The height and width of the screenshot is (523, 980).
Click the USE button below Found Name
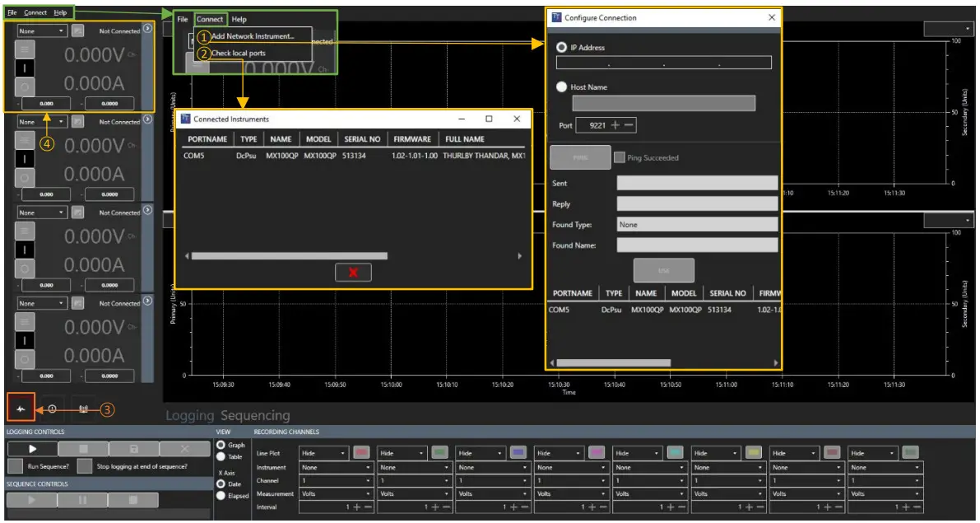[x=664, y=269]
